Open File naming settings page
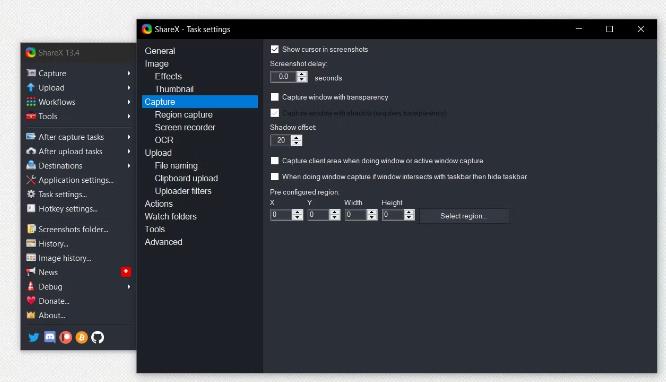This screenshot has width=666, height=382. pos(176,166)
